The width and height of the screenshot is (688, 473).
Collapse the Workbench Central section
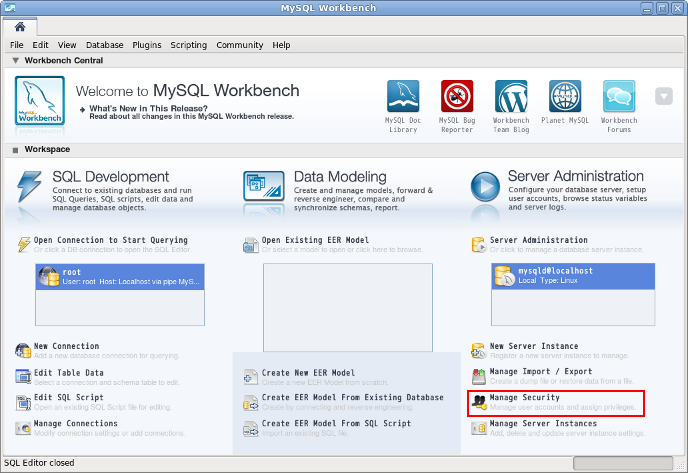pyautogui.click(x=16, y=61)
